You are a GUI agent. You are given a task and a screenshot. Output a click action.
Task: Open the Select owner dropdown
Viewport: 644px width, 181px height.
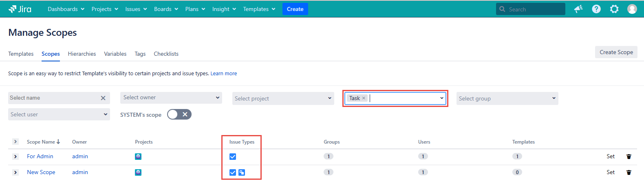(x=171, y=98)
